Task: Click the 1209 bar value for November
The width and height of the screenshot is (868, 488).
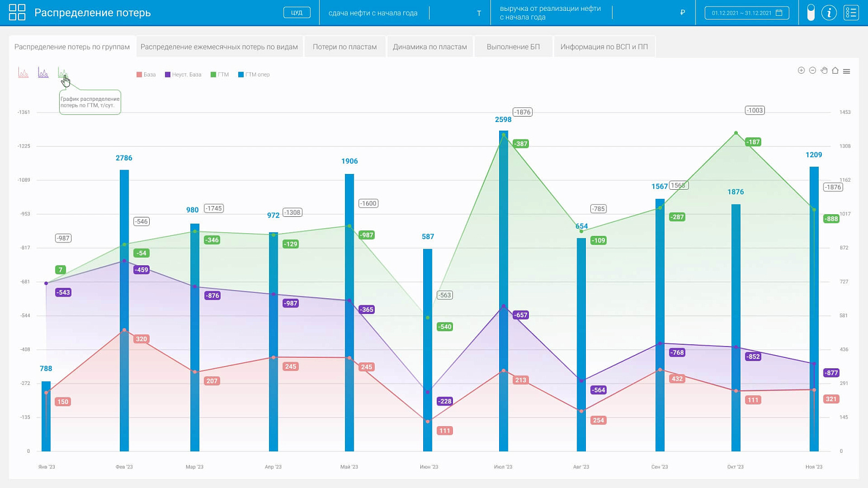Action: (x=814, y=155)
